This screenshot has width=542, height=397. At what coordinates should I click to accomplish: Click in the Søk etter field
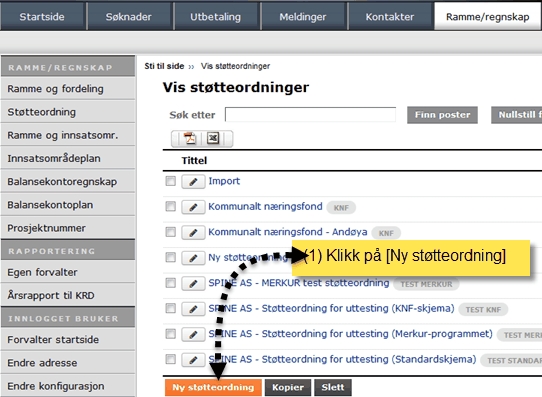(310, 114)
